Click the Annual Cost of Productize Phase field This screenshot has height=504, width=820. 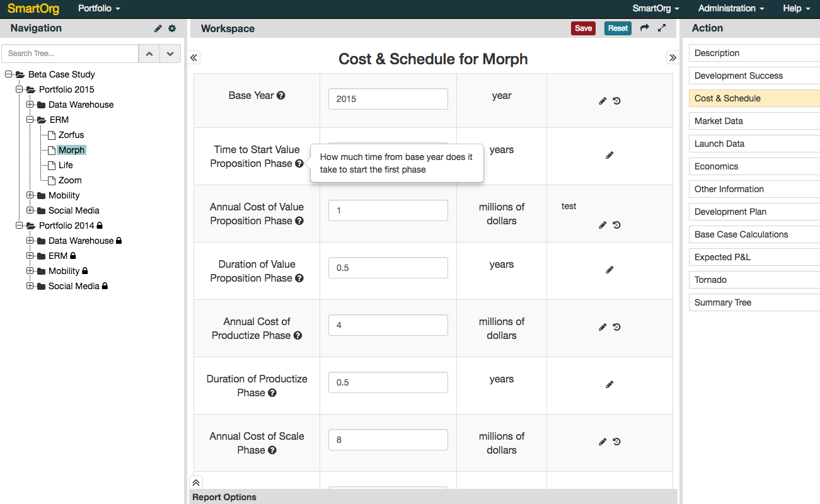388,325
